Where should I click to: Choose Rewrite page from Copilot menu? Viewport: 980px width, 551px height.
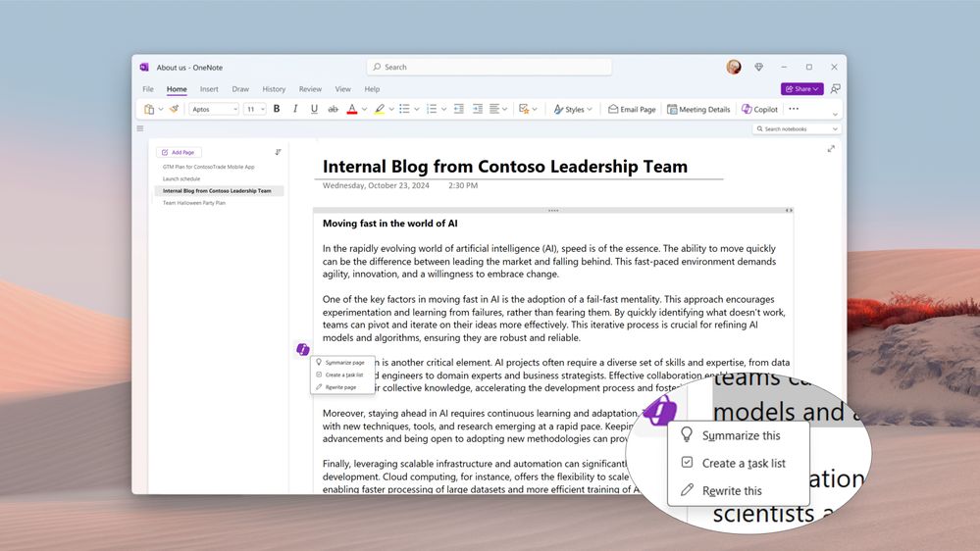342,387
